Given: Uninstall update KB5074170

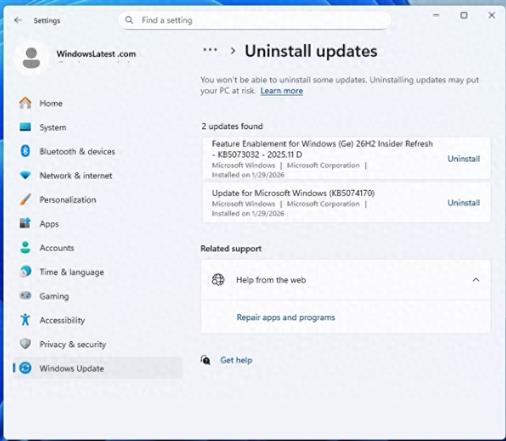Looking at the screenshot, I should [464, 203].
